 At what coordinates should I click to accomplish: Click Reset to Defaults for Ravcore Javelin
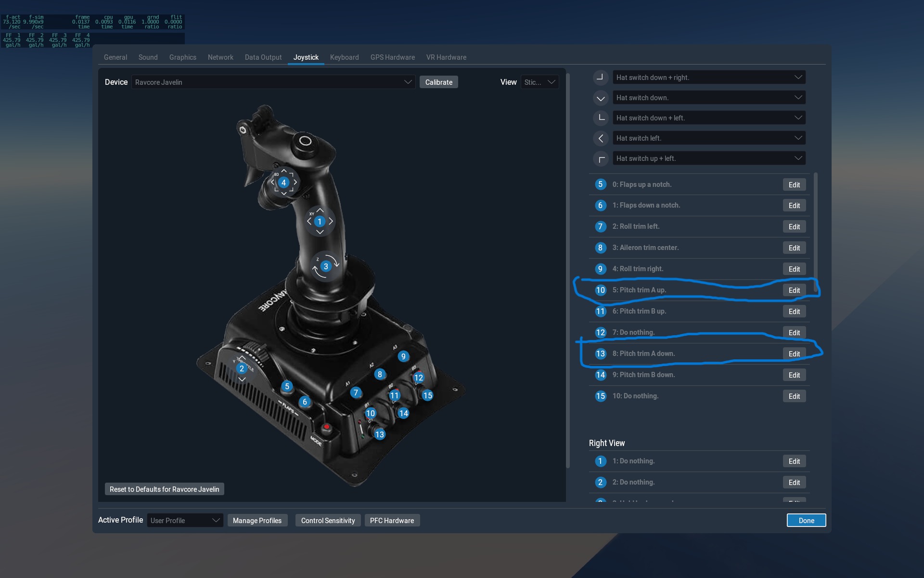[x=164, y=489]
